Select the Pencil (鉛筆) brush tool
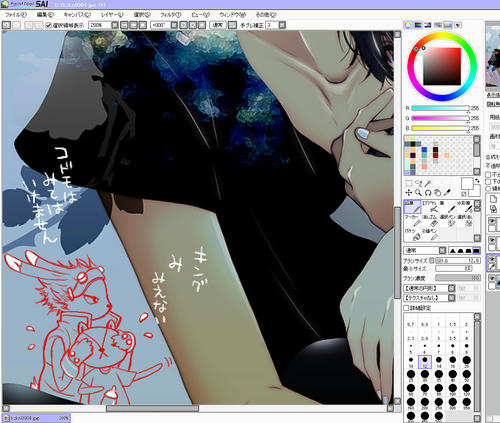Screen dimensions: 500x423 (x=412, y=207)
